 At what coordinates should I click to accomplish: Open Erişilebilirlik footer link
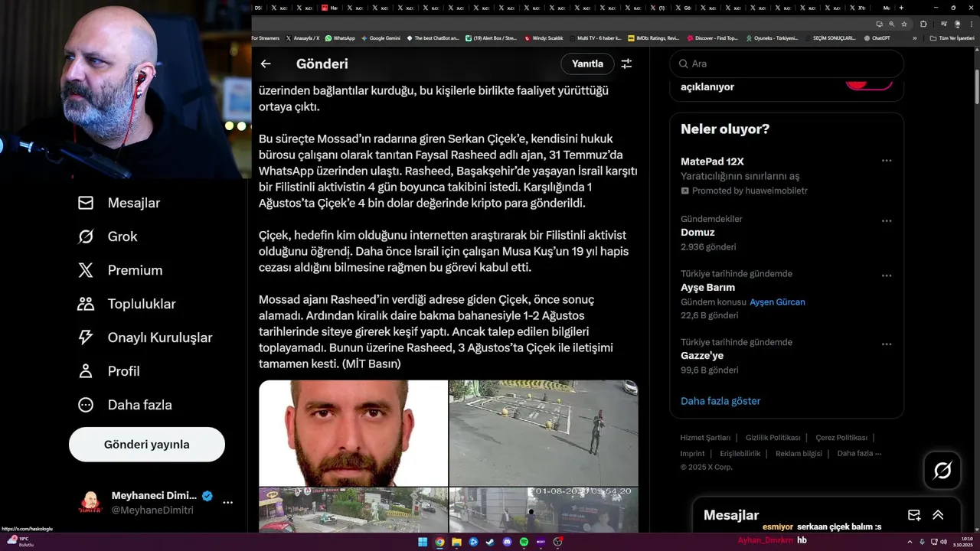(740, 454)
